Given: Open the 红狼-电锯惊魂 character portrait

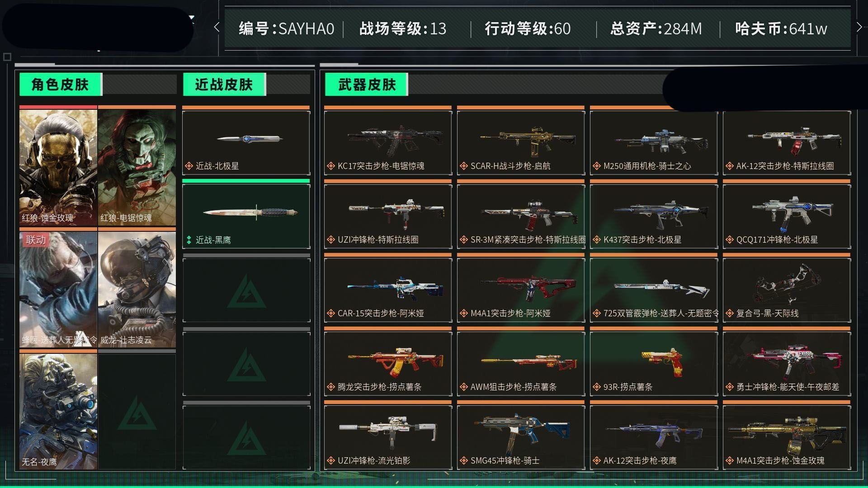Looking at the screenshot, I should point(137,167).
